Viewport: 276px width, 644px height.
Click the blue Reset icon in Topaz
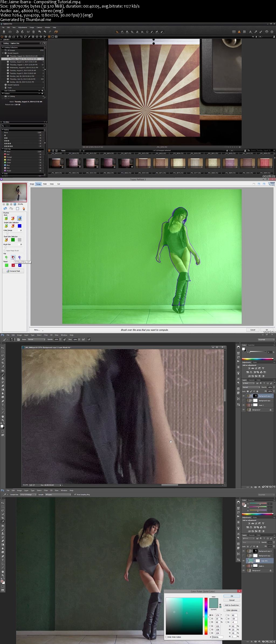[20, 265]
